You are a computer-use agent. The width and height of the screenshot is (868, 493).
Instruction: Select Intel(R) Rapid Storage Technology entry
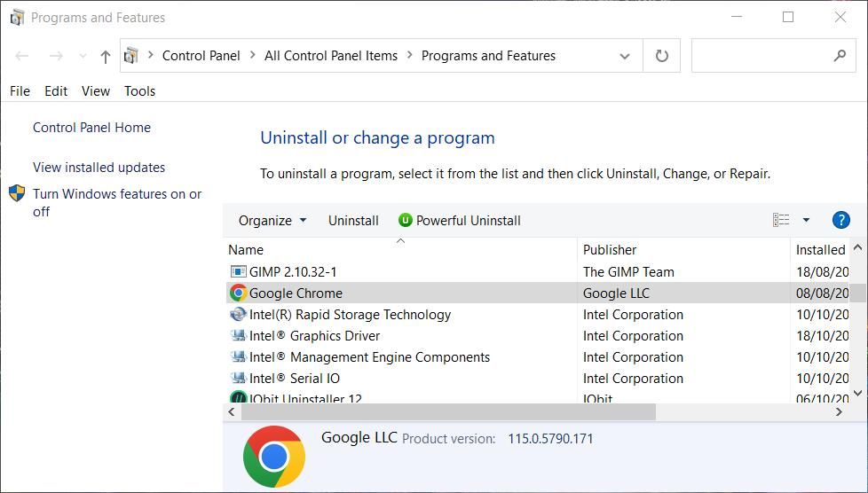pos(350,315)
